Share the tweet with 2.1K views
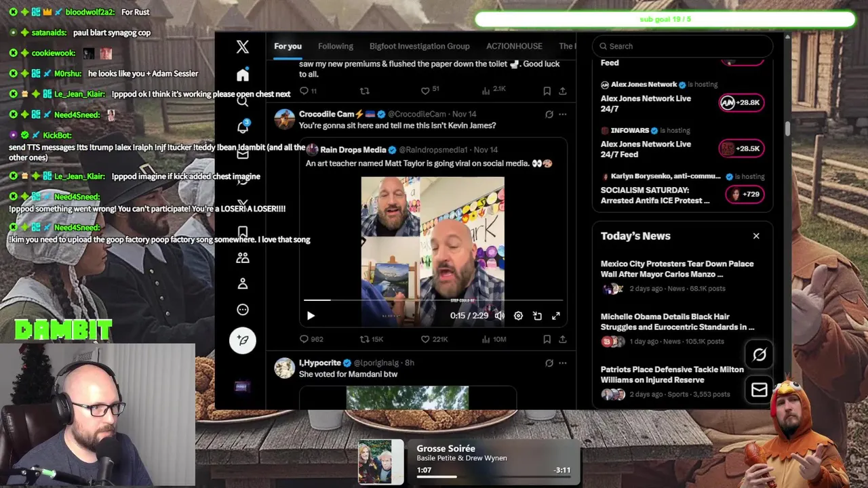Screen dimensions: 868x488 tap(562, 91)
